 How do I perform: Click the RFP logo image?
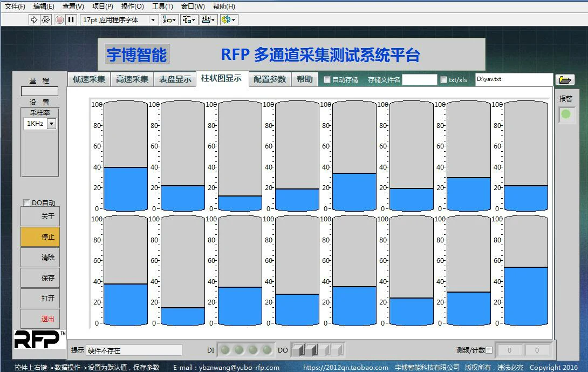pos(40,340)
